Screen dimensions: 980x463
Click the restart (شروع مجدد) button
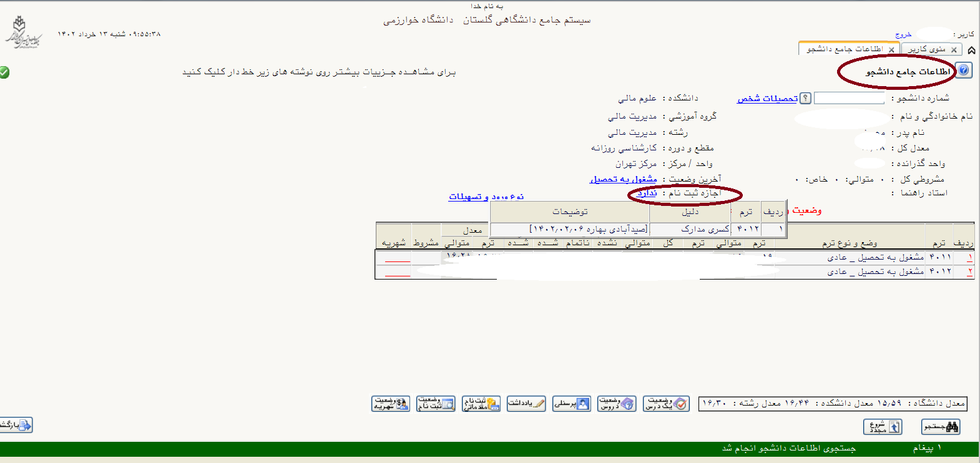tap(882, 427)
